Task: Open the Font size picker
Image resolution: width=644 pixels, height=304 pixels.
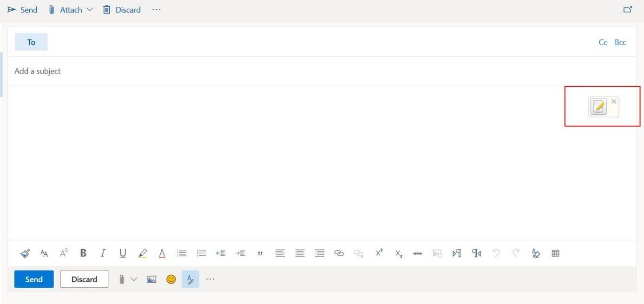Action: pyautogui.click(x=64, y=253)
